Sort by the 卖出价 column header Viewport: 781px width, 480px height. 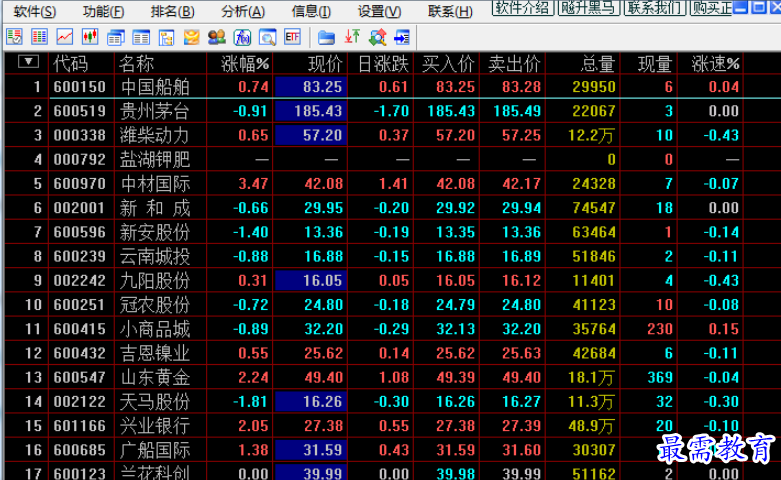pyautogui.click(x=514, y=64)
